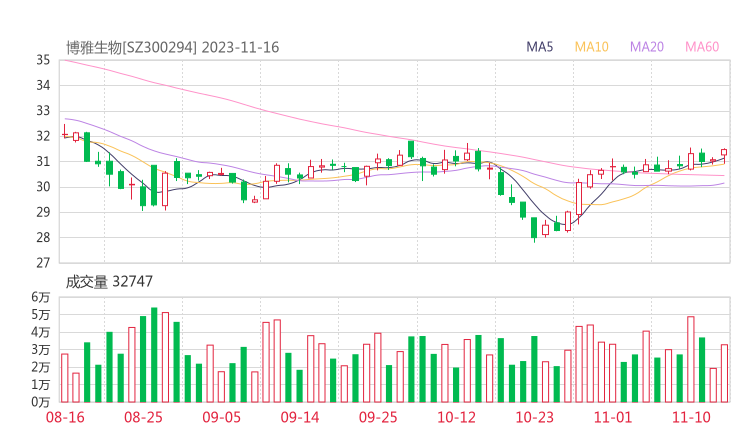
Task: Click the 08-25 date axis label
Action: (143, 417)
